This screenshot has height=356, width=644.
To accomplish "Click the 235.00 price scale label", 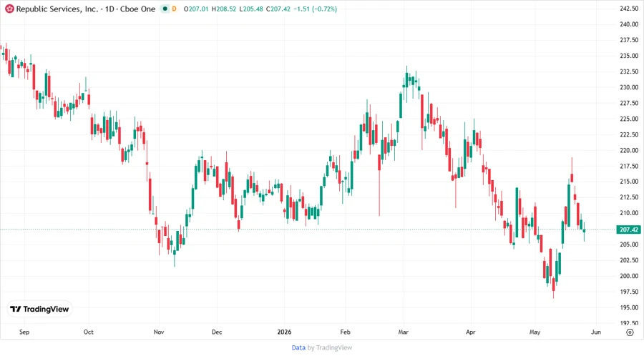I will pyautogui.click(x=629, y=56).
